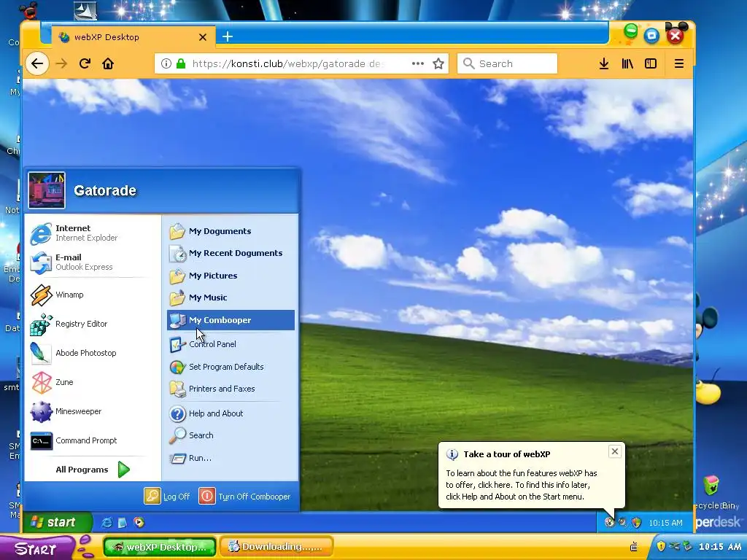Viewport: 747px width, 560px height.
Task: Click webXP tray security shield icon
Action: click(x=636, y=523)
